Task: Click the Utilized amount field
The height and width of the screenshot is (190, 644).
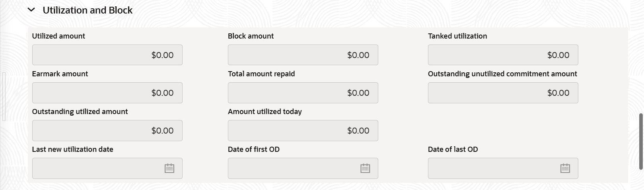Action: [x=107, y=55]
